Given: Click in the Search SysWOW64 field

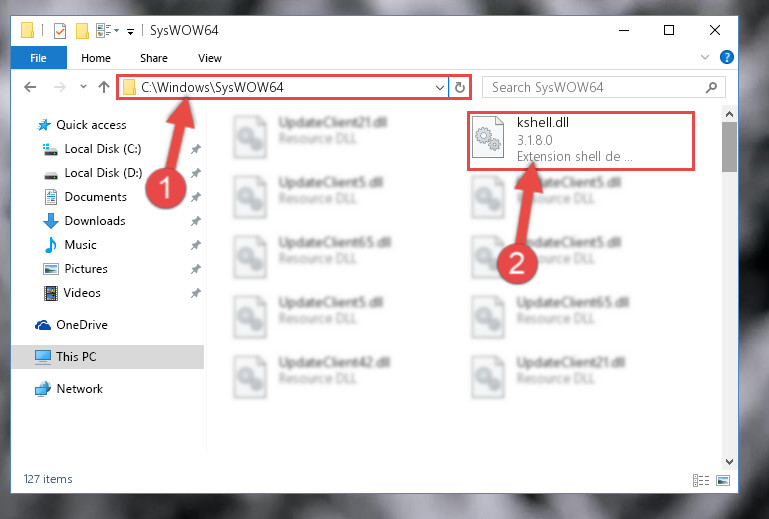Looking at the screenshot, I should 593,87.
